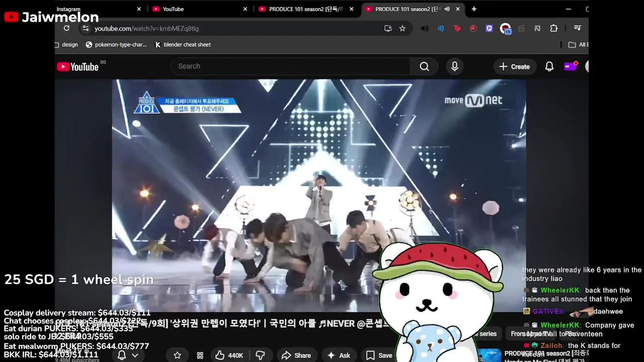Close the Instagram tab
644x362 pixels.
click(x=139, y=9)
